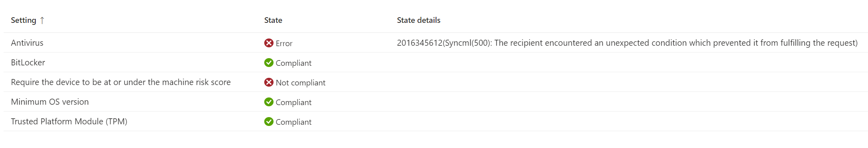Click the sort arrow next to Setting
868x148 pixels.
pyautogui.click(x=42, y=20)
